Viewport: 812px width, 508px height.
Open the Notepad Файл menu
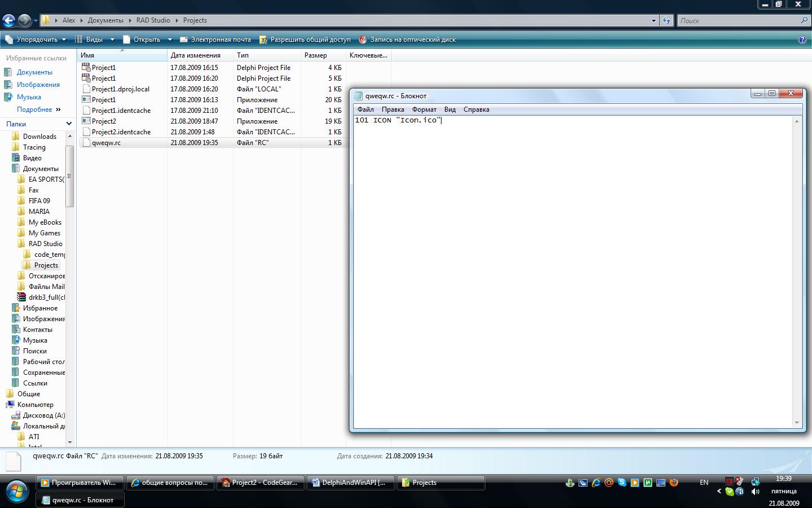click(x=365, y=110)
